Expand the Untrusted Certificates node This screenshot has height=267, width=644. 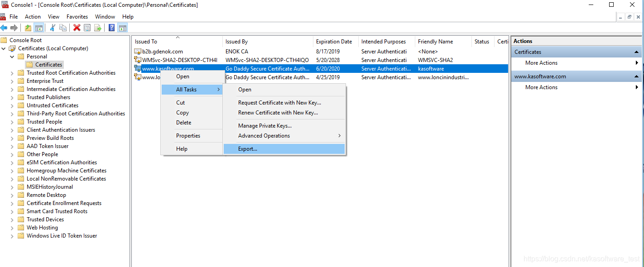coord(12,105)
